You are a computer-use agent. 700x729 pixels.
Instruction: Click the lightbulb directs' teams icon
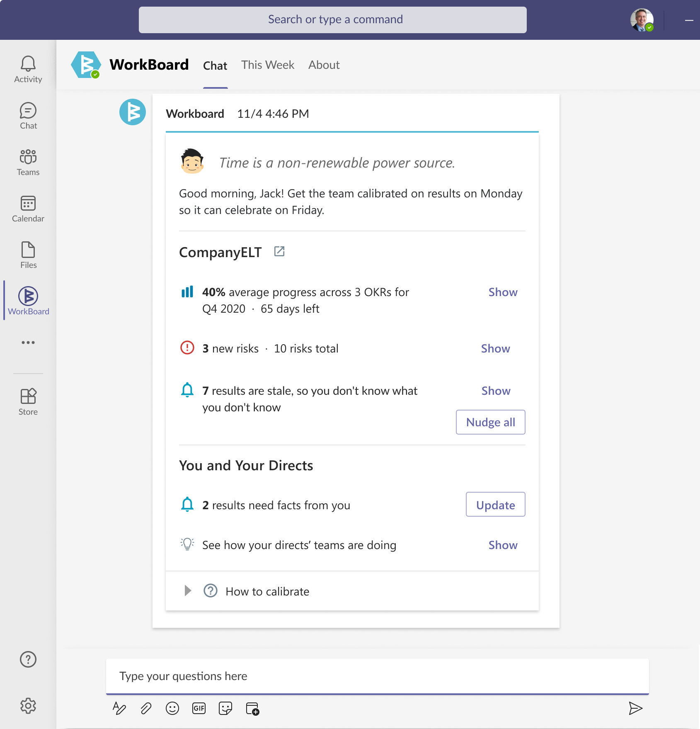(187, 544)
